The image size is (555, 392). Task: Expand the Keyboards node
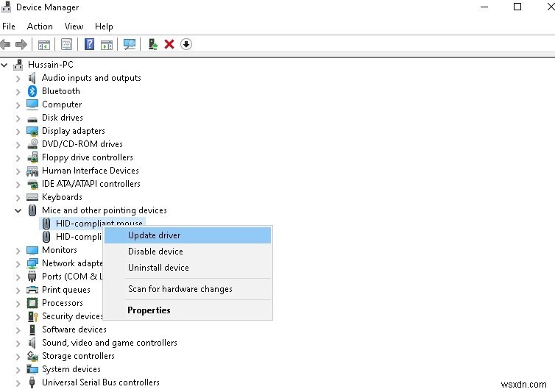(18, 197)
